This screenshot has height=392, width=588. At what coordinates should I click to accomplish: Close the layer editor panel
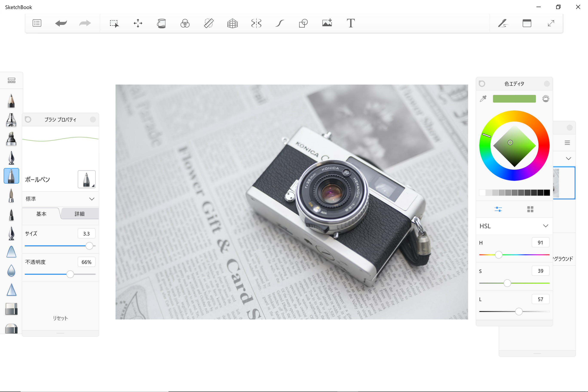570,128
